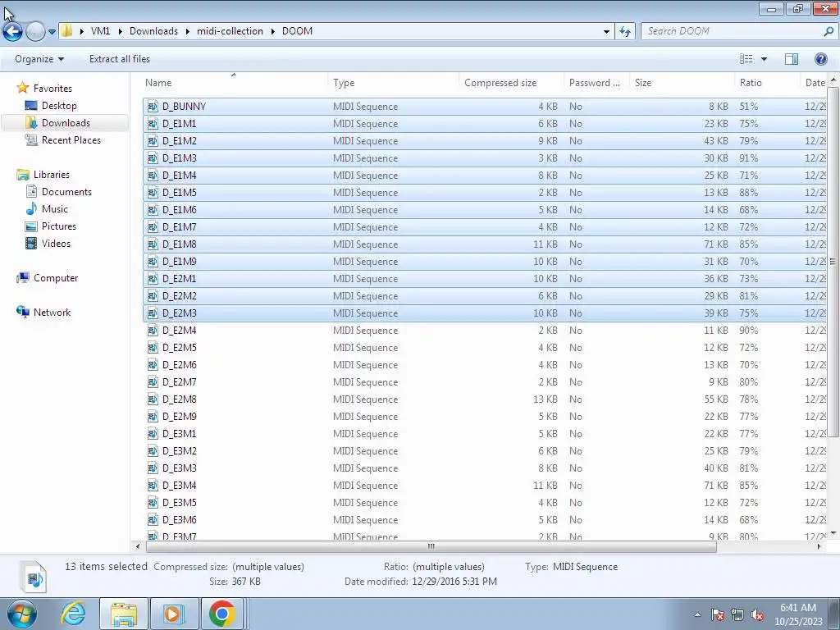Click the D_E3M3 file icon
The height and width of the screenshot is (630, 840).
[153, 468]
